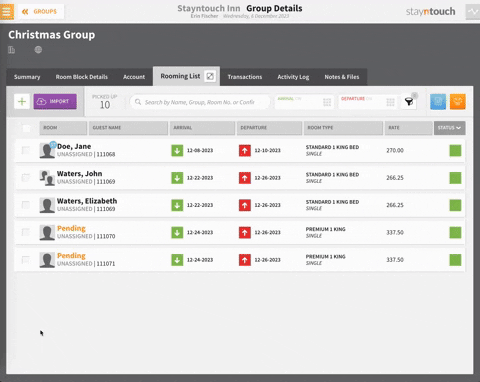Viewport: 480px width, 382px height.
Task: Click the green plus add reservation icon
Action: 22,101
